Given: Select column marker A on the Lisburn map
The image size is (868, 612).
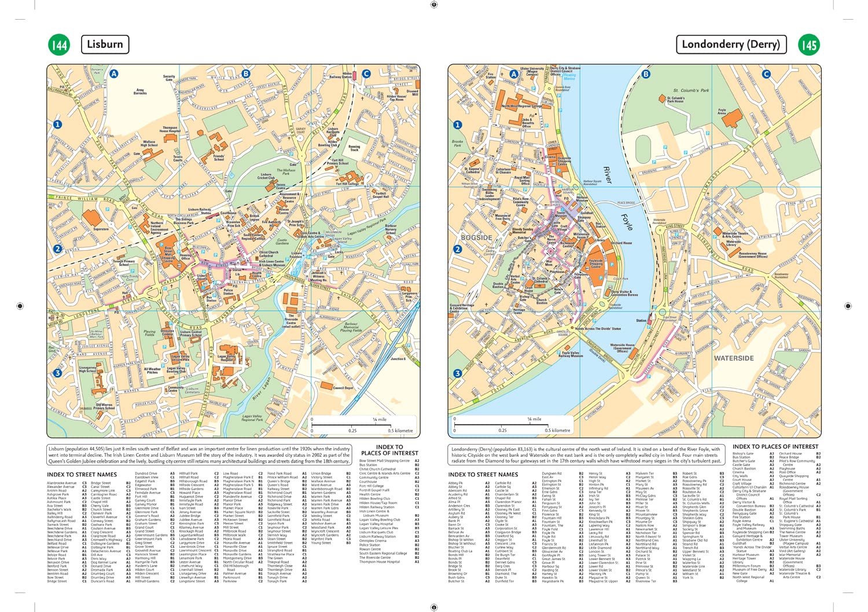Looking at the screenshot, I should tap(114, 74).
